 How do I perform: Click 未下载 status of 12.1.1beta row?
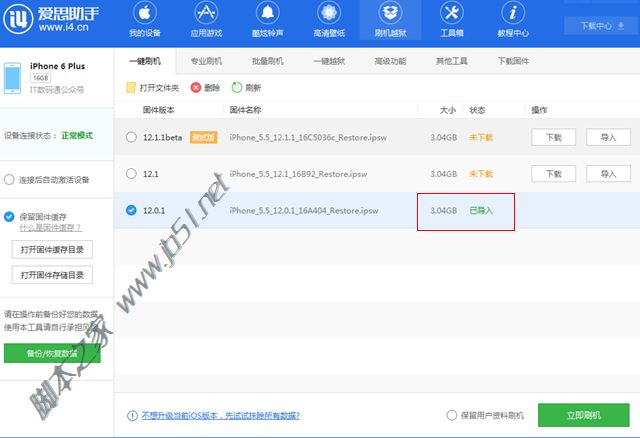(x=481, y=137)
